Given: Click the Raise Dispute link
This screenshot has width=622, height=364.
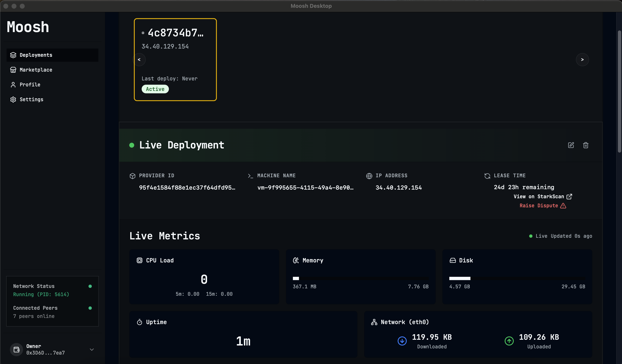Looking at the screenshot, I should click(539, 206).
